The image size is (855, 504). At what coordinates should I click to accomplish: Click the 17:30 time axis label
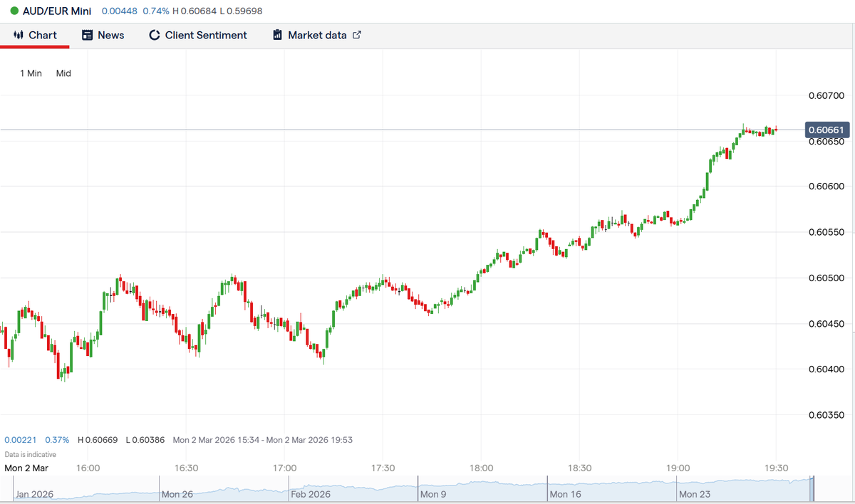point(383,468)
